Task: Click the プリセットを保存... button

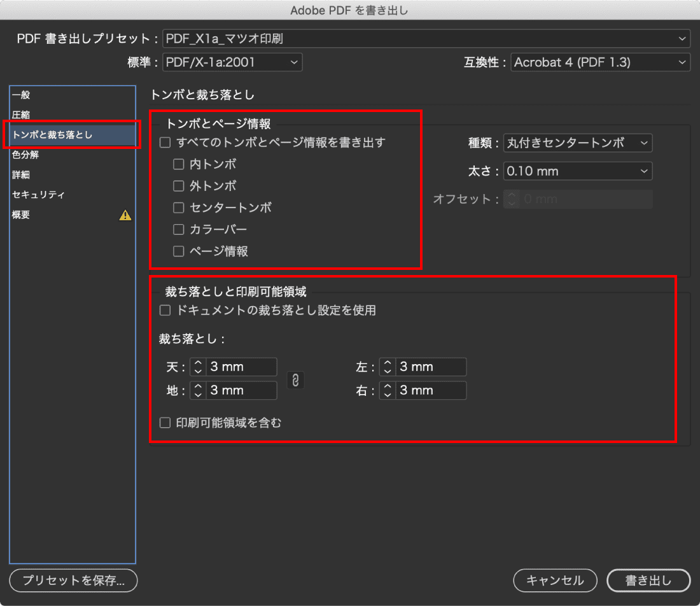Action: point(73,581)
